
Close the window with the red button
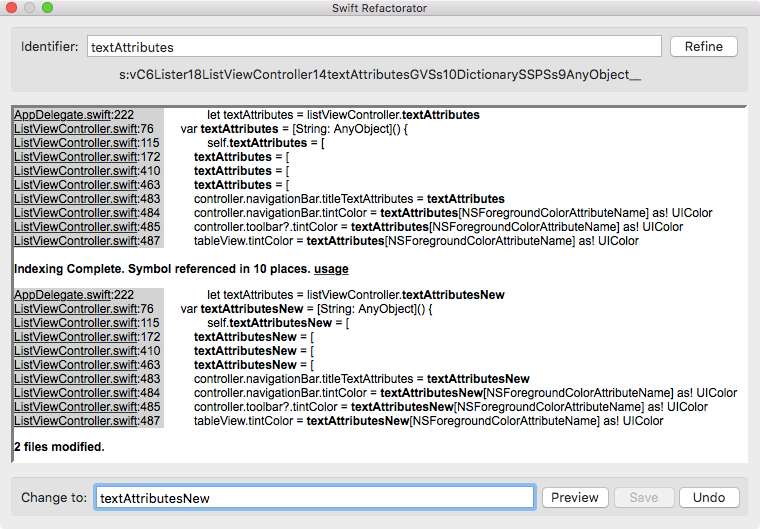tap(11, 7)
